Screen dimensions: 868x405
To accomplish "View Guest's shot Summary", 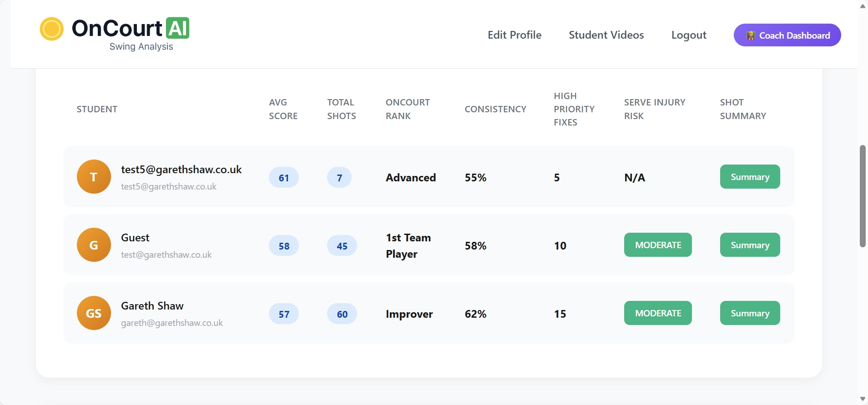I will pos(750,245).
